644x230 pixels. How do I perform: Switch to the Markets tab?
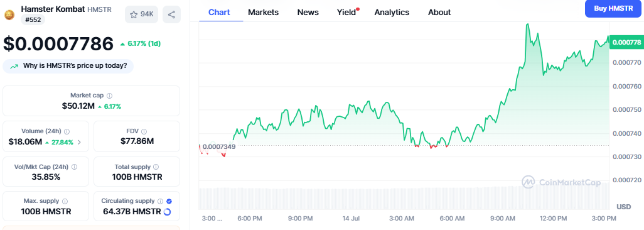tap(263, 13)
